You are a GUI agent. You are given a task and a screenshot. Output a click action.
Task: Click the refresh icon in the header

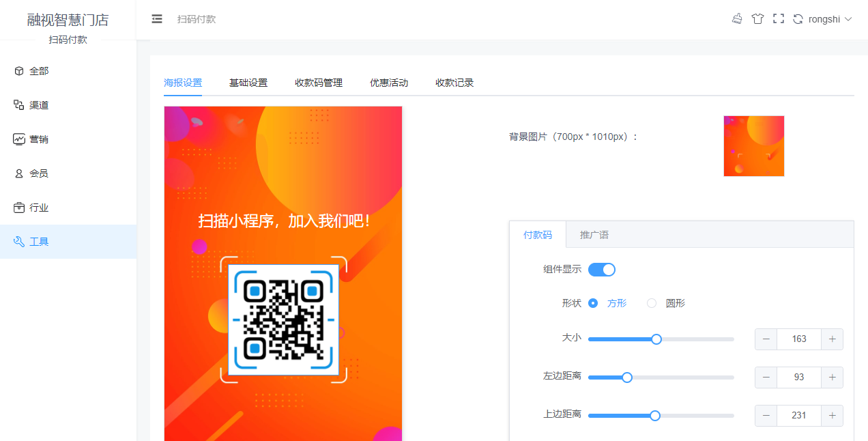pyautogui.click(x=798, y=19)
